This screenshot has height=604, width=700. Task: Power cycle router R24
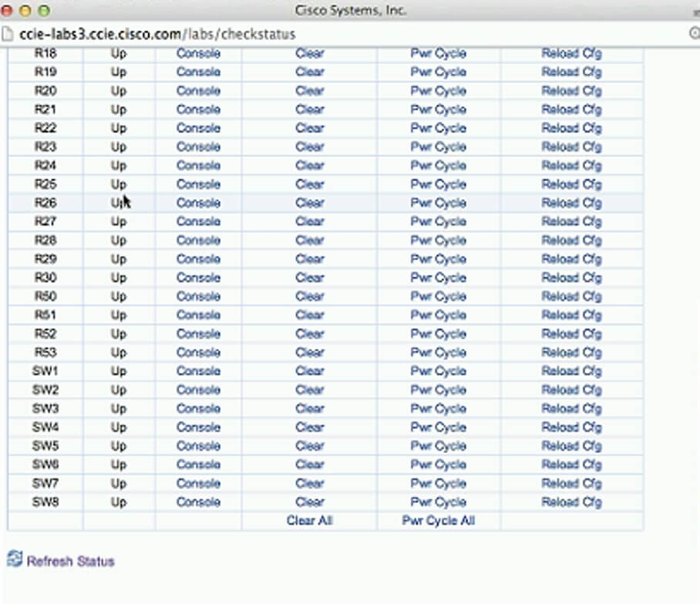coord(438,166)
